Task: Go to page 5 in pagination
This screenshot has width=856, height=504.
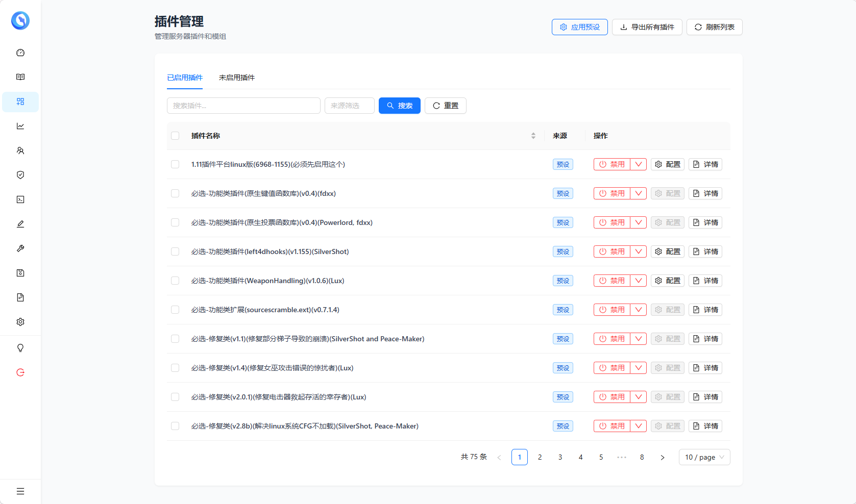Action: (601, 457)
